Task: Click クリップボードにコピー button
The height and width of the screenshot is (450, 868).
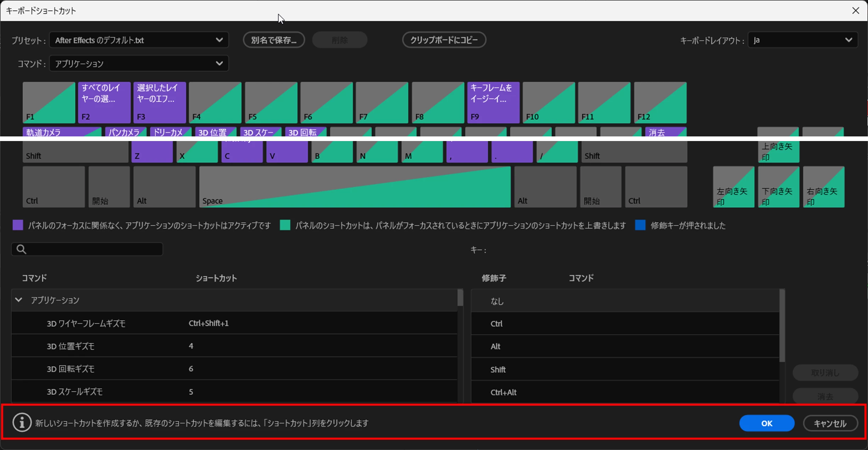Action: point(444,40)
